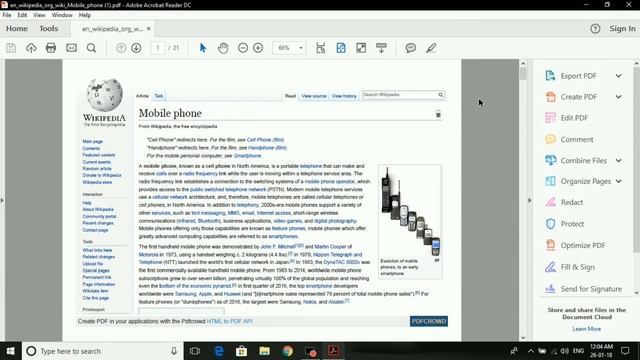Enter full screen mode icon
This screenshot has height=360, width=640.
[361, 48]
